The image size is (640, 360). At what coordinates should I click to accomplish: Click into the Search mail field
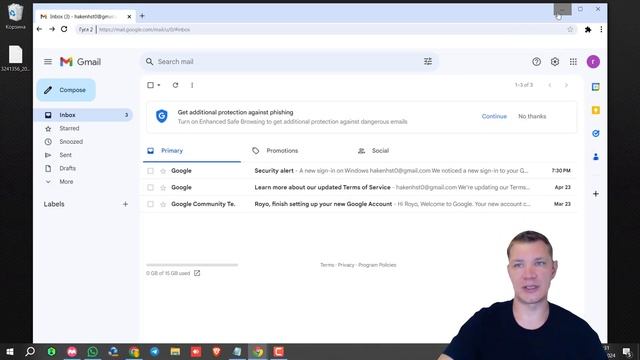pyautogui.click(x=289, y=62)
